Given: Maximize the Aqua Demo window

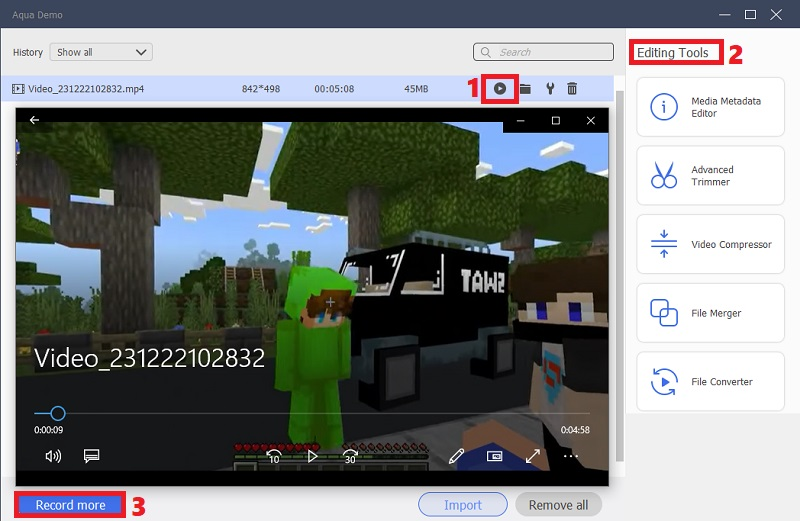Looking at the screenshot, I should point(750,14).
